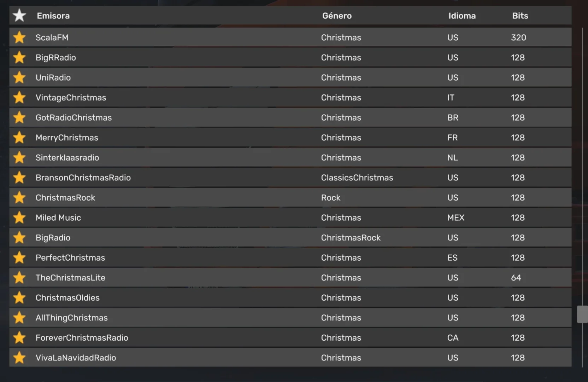Sort stations by Emisora column header

pyautogui.click(x=53, y=16)
